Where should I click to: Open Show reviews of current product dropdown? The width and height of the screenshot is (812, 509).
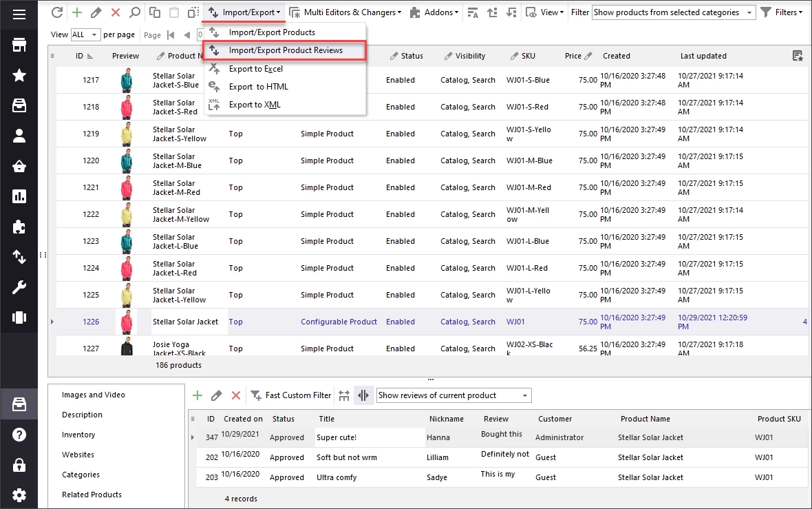click(x=453, y=395)
